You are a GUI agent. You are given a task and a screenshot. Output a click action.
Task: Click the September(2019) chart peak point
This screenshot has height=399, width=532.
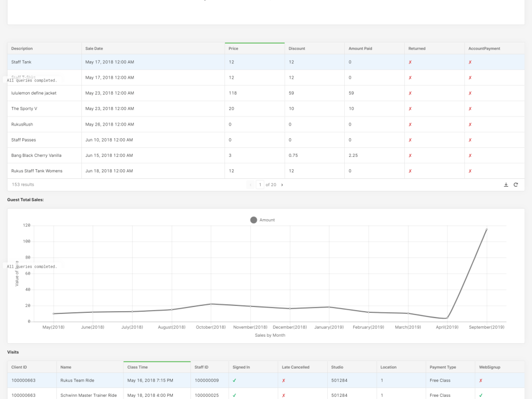(487, 229)
